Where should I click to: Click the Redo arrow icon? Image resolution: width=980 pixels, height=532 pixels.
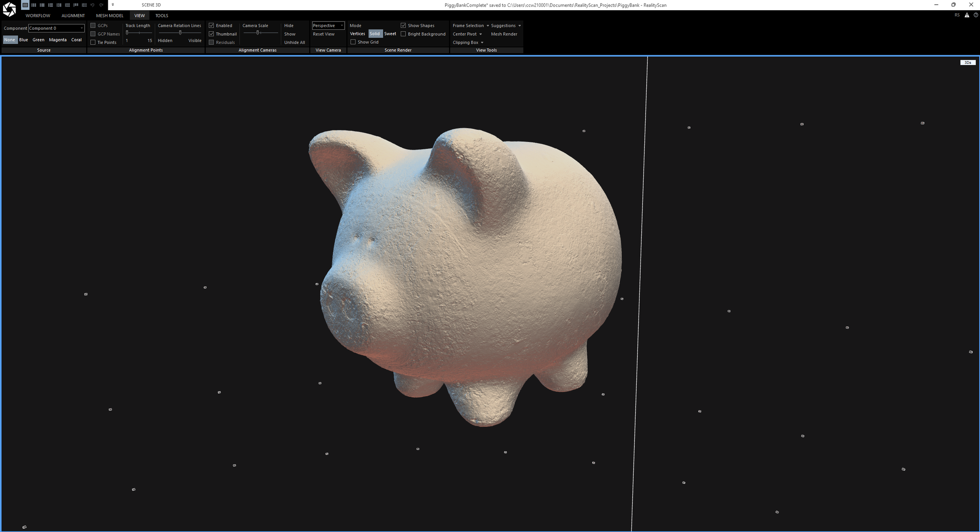[x=101, y=5]
